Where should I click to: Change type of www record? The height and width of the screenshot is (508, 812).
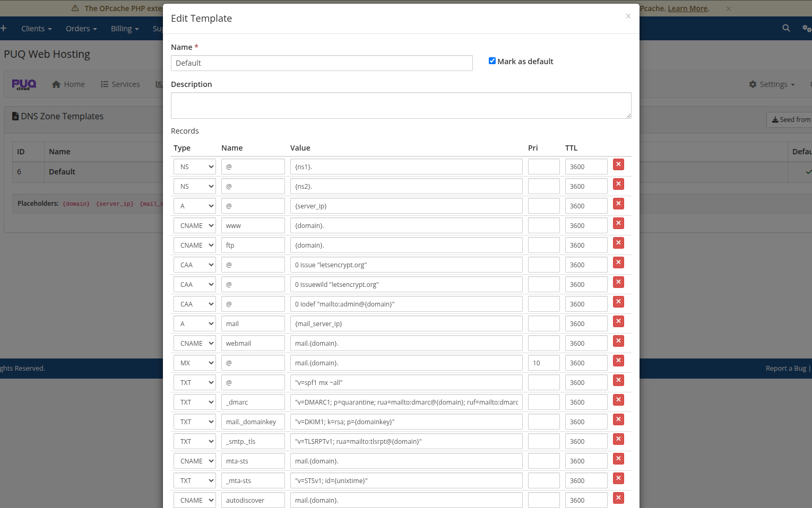click(x=195, y=225)
